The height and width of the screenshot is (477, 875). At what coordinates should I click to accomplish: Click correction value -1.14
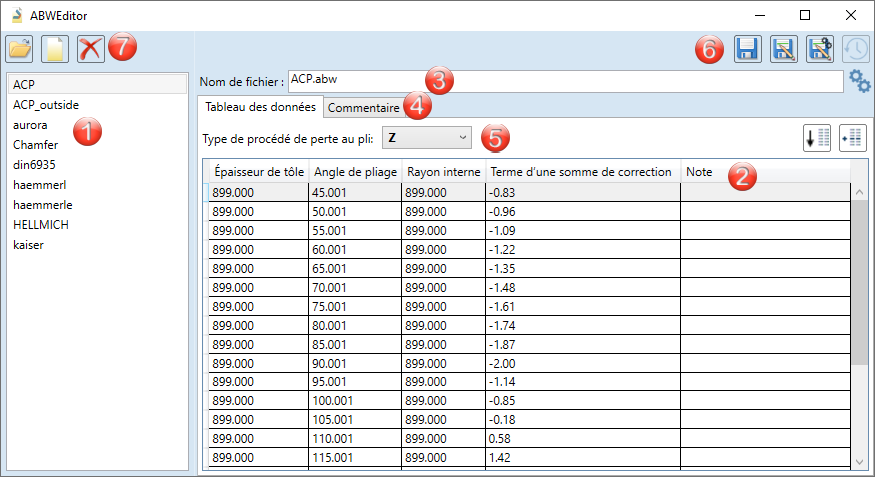coord(583,382)
